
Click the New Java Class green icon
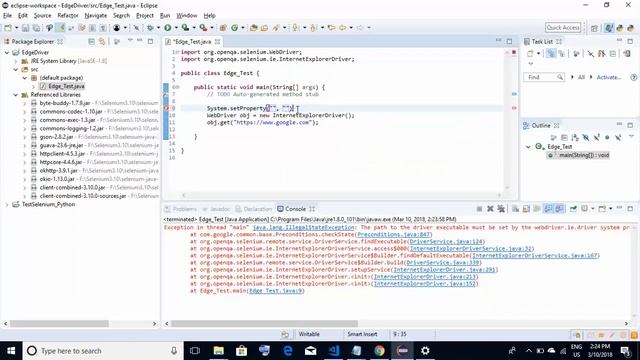[234, 28]
